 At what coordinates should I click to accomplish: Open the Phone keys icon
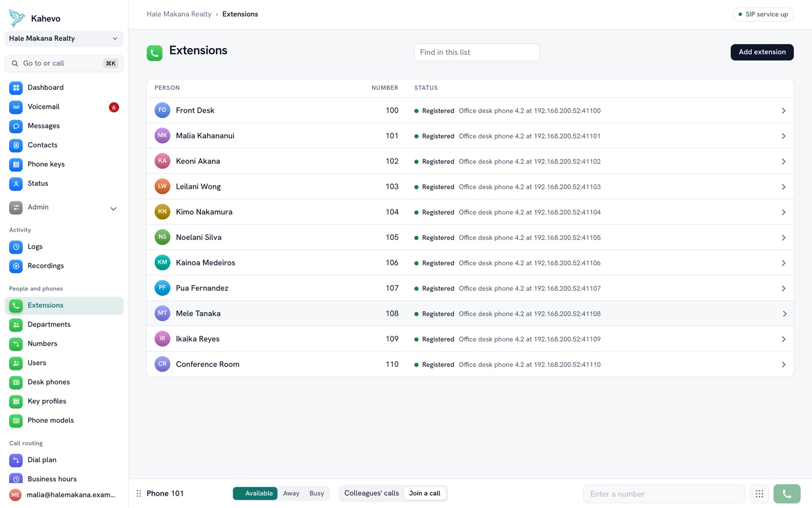16,164
